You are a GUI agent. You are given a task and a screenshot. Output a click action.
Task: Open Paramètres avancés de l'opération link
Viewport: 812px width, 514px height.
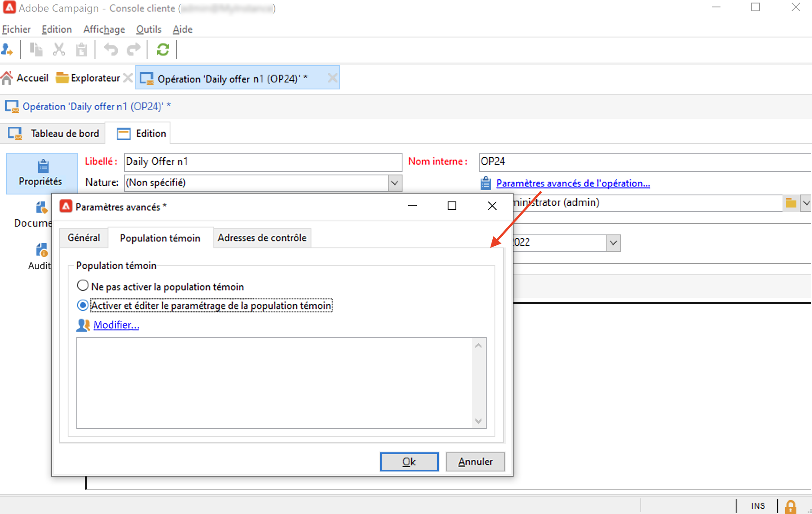tap(573, 183)
